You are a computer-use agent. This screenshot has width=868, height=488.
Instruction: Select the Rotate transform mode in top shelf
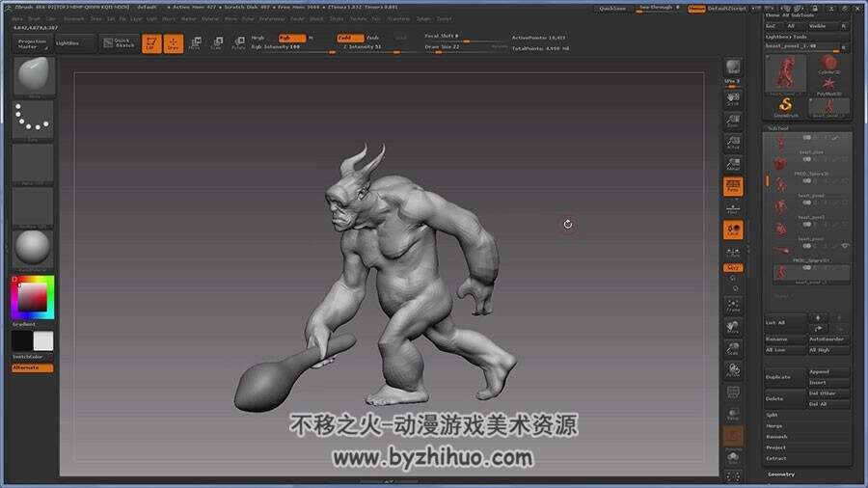tap(238, 43)
